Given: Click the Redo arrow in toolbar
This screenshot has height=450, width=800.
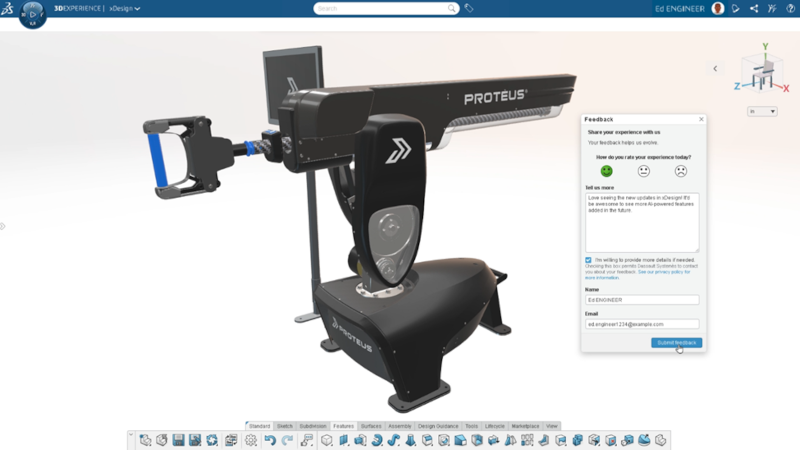Looking at the screenshot, I should coord(287,440).
